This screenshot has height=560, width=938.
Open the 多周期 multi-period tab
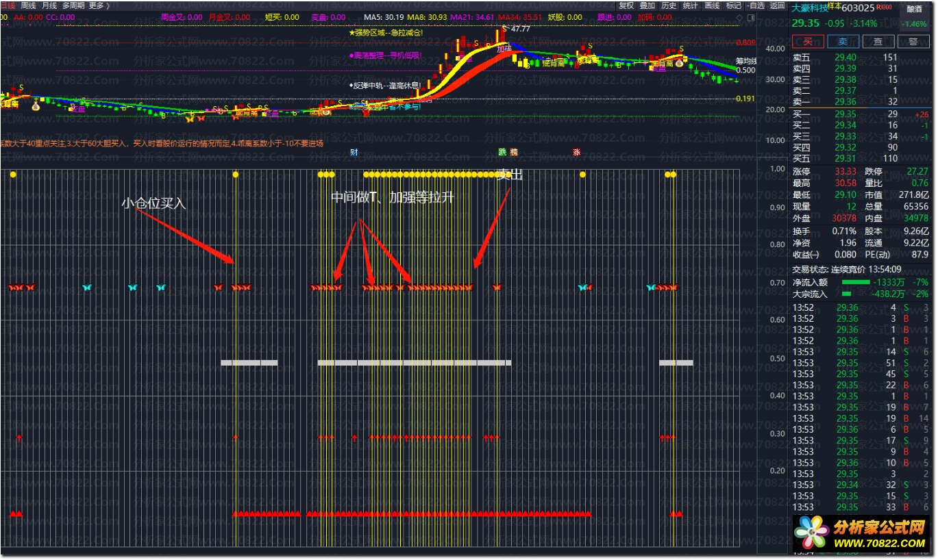tap(73, 5)
